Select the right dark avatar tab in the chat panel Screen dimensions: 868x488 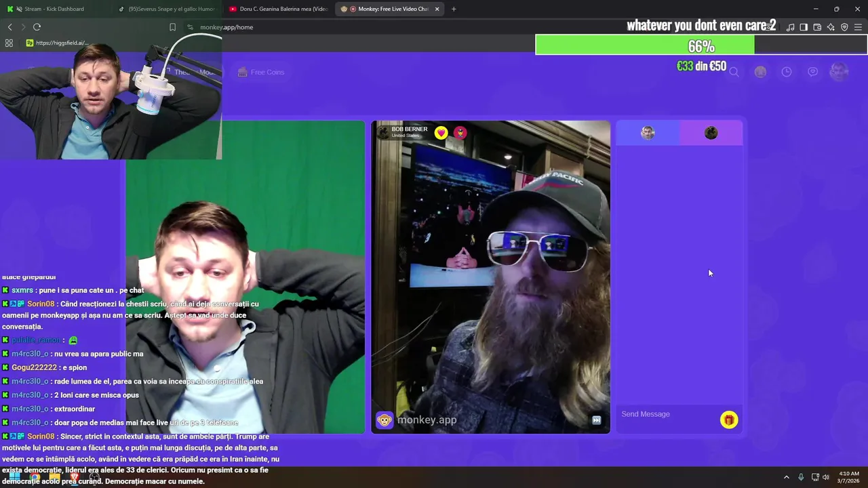[x=711, y=133]
